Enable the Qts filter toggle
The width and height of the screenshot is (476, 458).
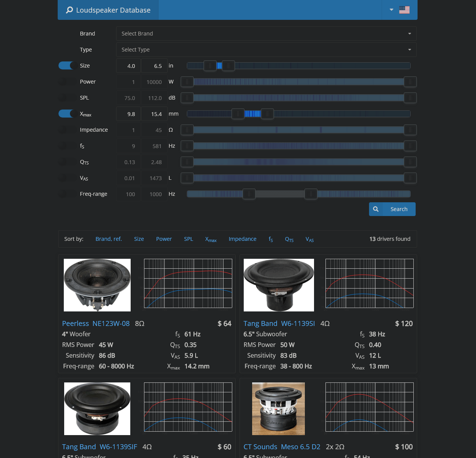[67, 162]
